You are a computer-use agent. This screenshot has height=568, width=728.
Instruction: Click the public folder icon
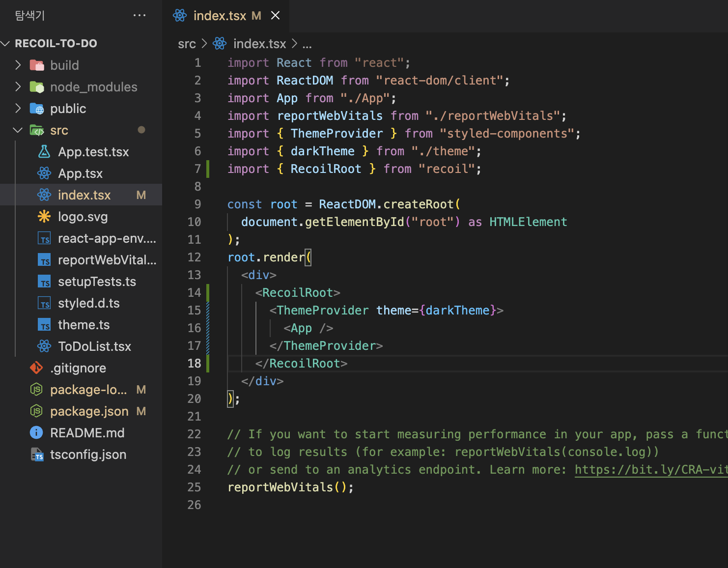37,109
